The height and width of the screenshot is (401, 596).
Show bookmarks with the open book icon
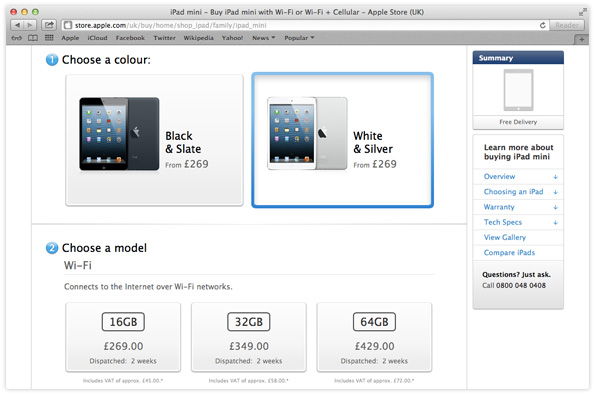point(33,38)
